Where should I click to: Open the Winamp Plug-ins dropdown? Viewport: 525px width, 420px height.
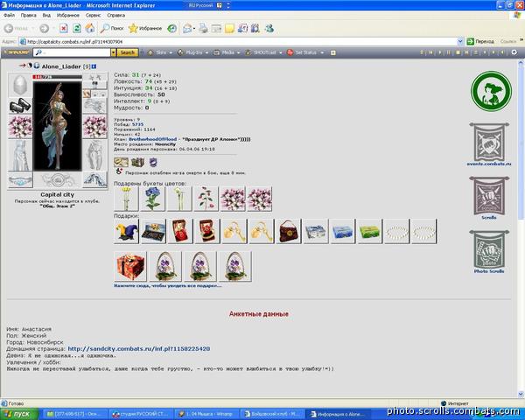tap(193, 52)
